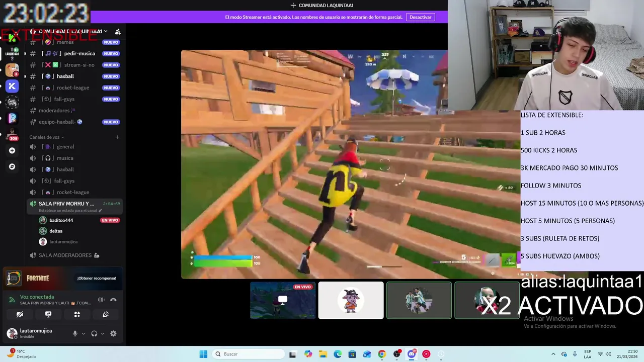Click the Desactivar streamer mode button
The height and width of the screenshot is (362, 644).
click(420, 17)
